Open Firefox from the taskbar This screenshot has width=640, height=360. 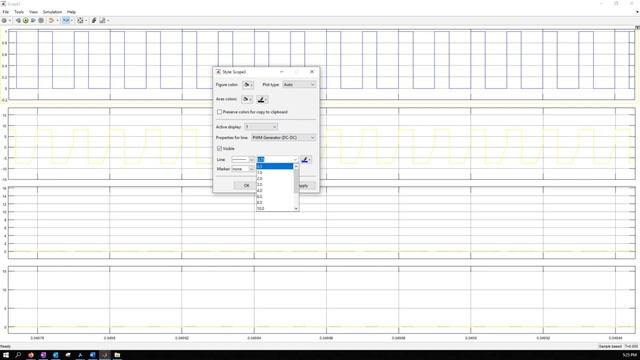pos(31,355)
